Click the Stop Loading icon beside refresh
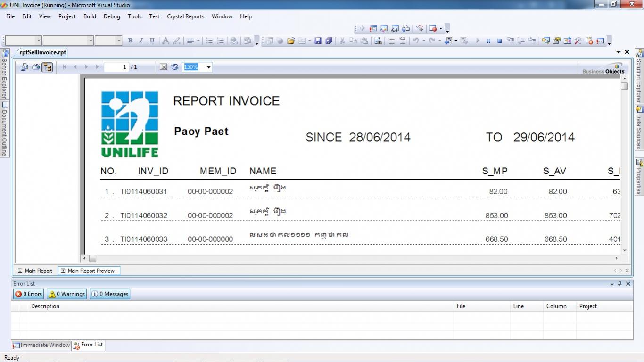 pyautogui.click(x=164, y=67)
